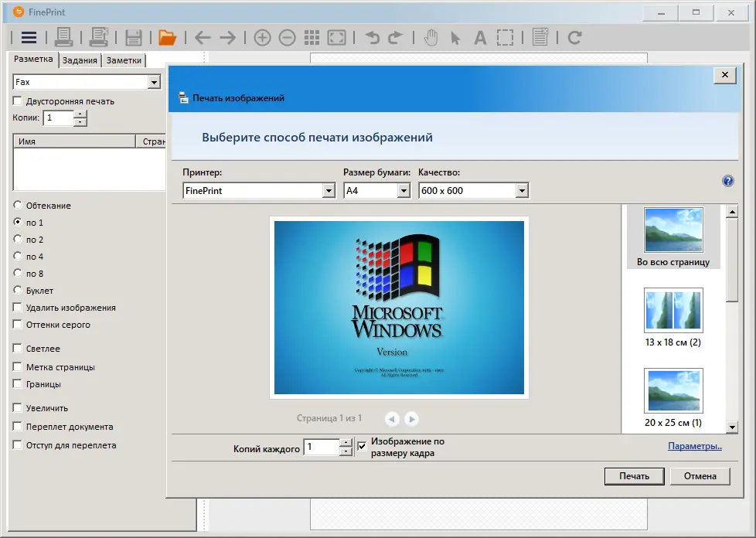
Task: Select the hand pan tool
Action: pyautogui.click(x=431, y=38)
